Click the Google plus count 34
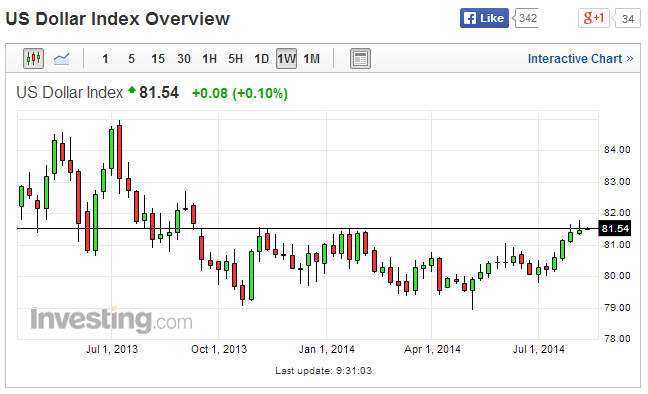 (627, 19)
